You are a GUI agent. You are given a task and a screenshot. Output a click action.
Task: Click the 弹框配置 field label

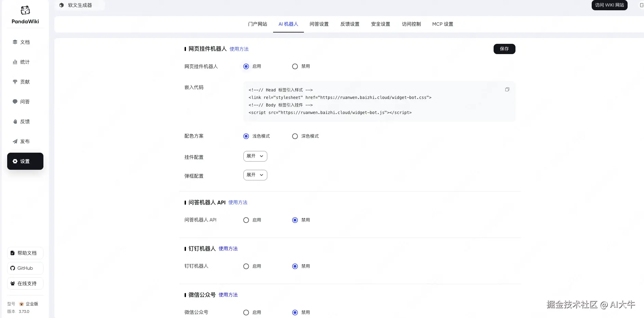click(194, 176)
